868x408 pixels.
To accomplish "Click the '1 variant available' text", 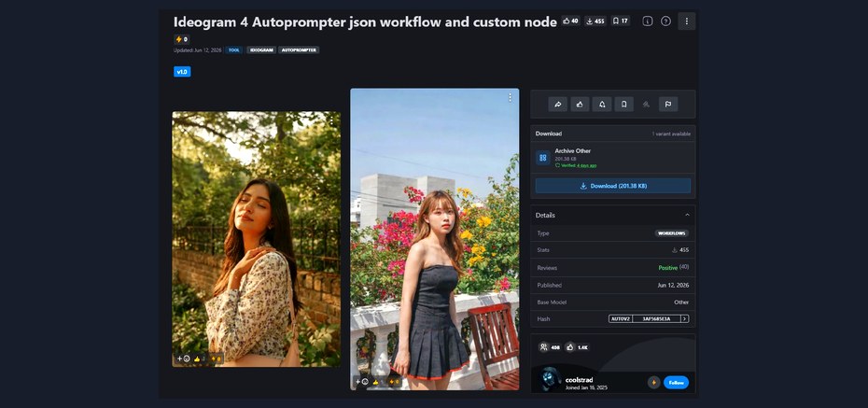I will point(670,134).
